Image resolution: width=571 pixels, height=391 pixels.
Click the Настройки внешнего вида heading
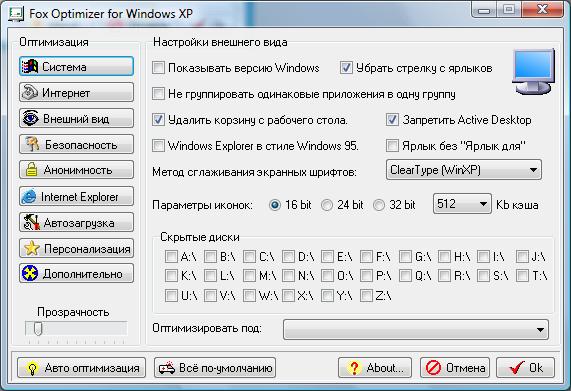(220, 42)
